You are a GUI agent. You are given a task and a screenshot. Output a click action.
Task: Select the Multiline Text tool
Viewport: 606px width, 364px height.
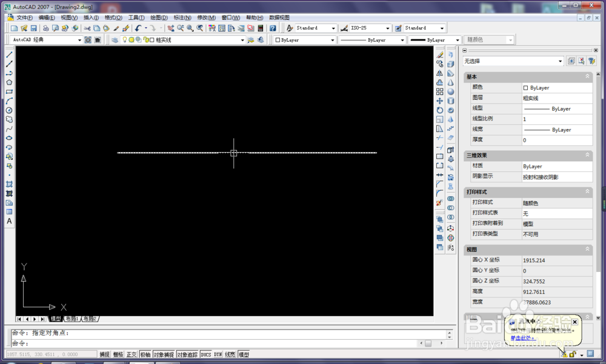pyautogui.click(x=9, y=222)
